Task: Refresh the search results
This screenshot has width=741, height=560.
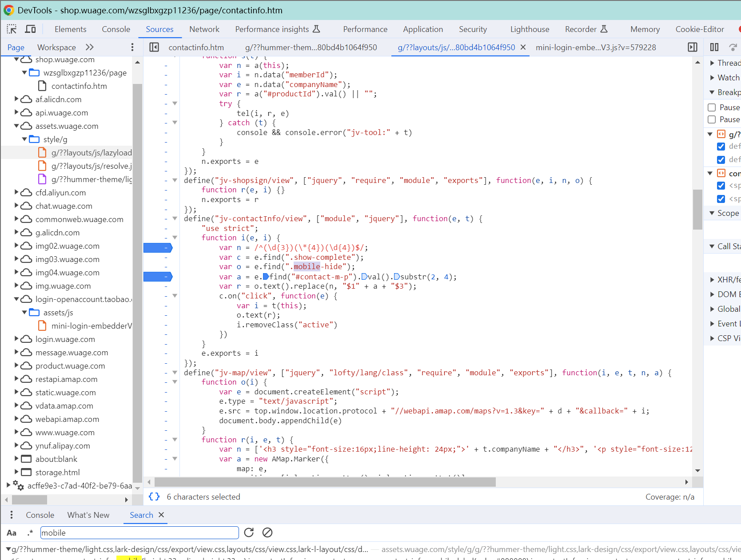Action: pos(249,532)
